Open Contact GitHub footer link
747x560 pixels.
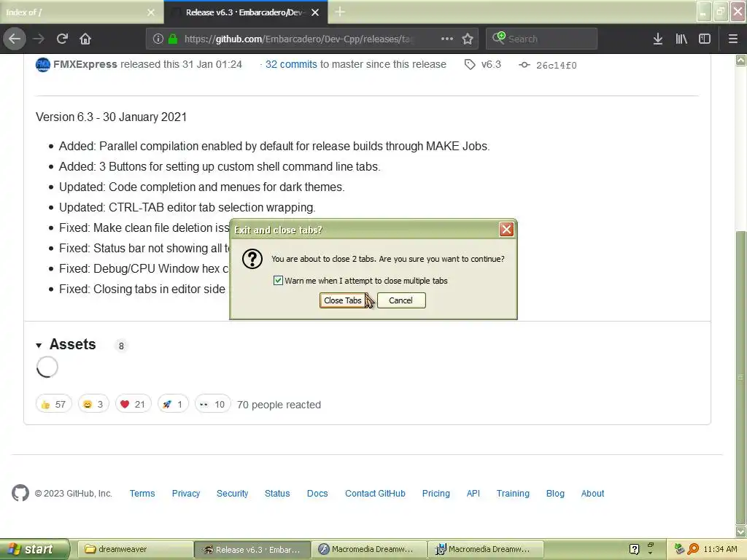(375, 494)
